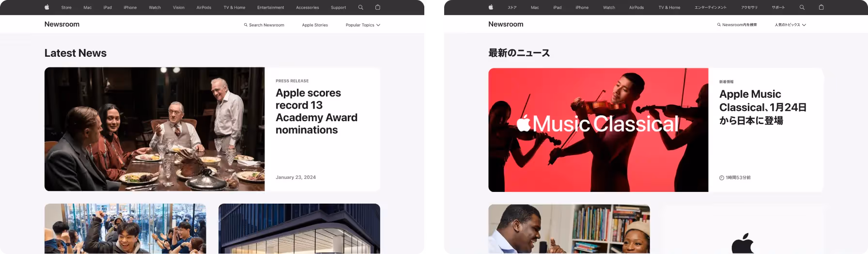Open the Academy Award nominations headline
Image resolution: width=868 pixels, height=254 pixels.
coord(316,111)
